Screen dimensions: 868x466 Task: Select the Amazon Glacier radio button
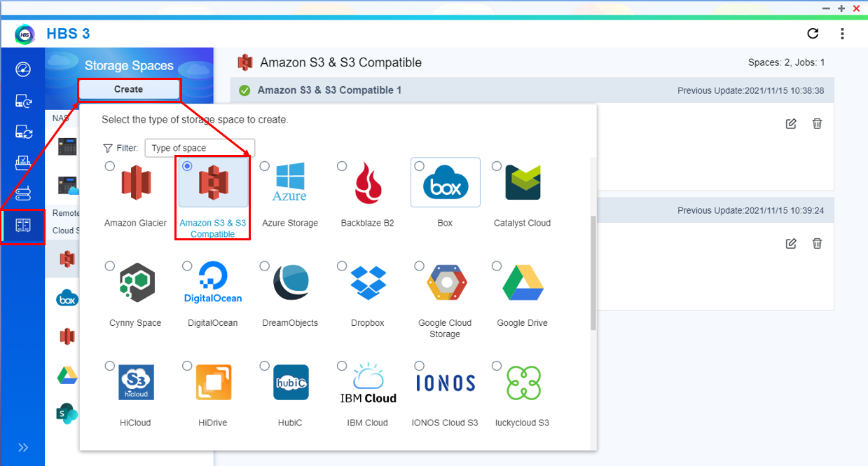click(110, 166)
